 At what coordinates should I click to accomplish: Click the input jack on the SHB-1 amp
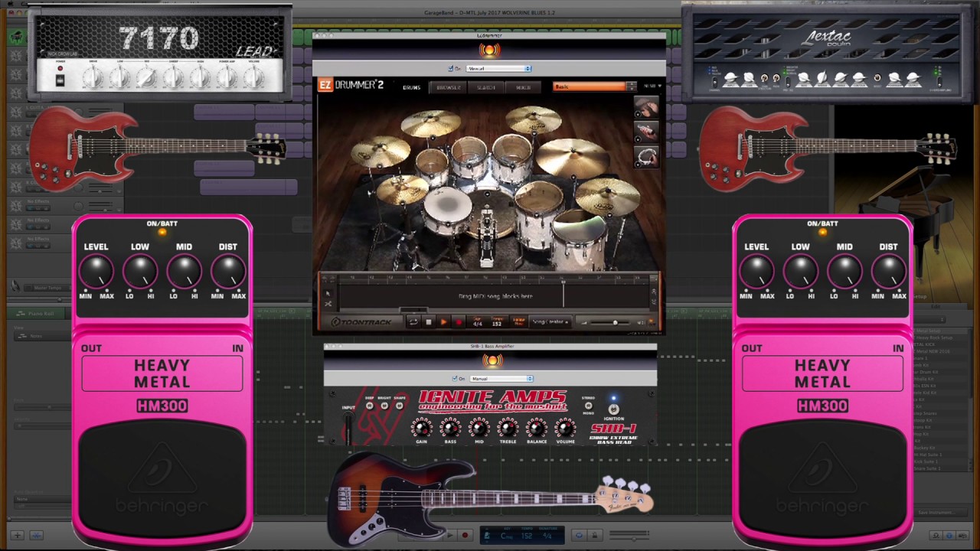pos(348,417)
